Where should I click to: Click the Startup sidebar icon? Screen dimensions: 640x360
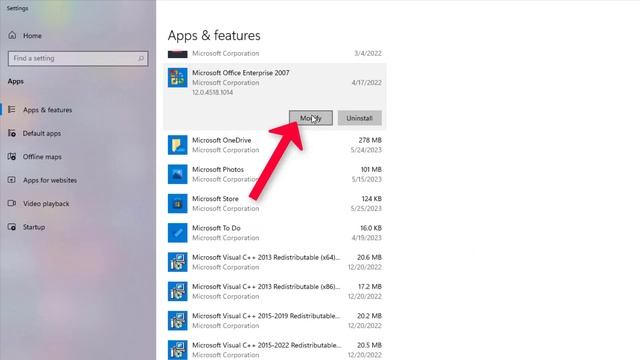(12, 227)
